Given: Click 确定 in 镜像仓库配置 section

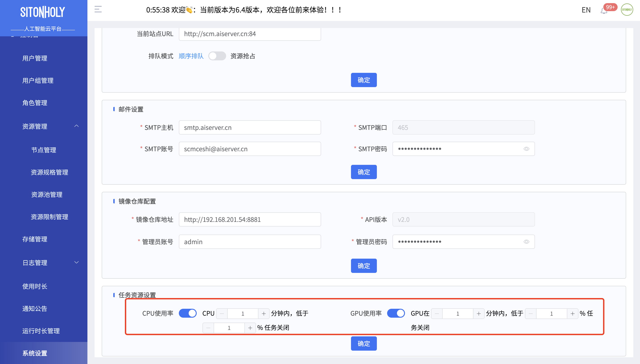Looking at the screenshot, I should coord(364,266).
